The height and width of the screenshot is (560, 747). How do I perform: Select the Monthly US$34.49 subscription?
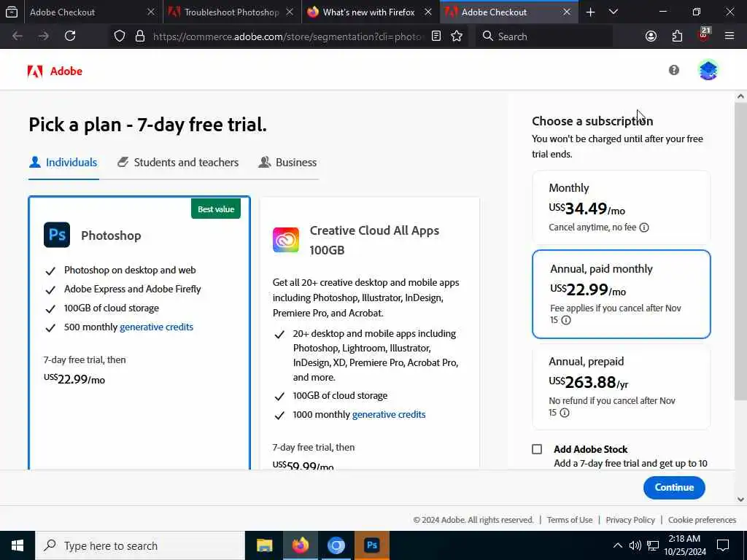621,207
